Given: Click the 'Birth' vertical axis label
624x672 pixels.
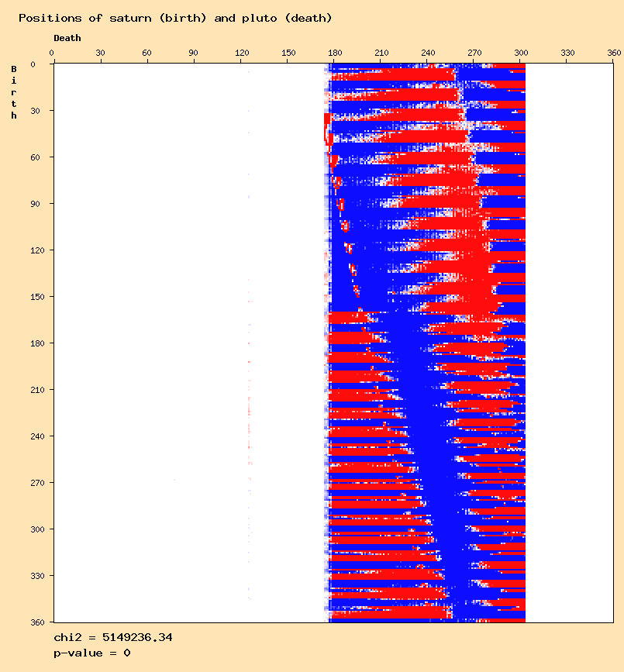Looking at the screenshot, I should [x=13, y=92].
